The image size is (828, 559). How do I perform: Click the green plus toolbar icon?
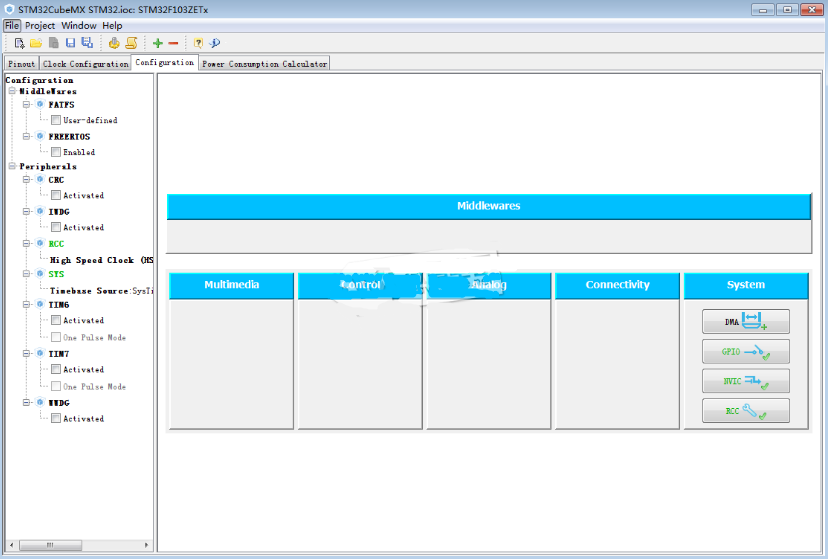click(x=157, y=43)
